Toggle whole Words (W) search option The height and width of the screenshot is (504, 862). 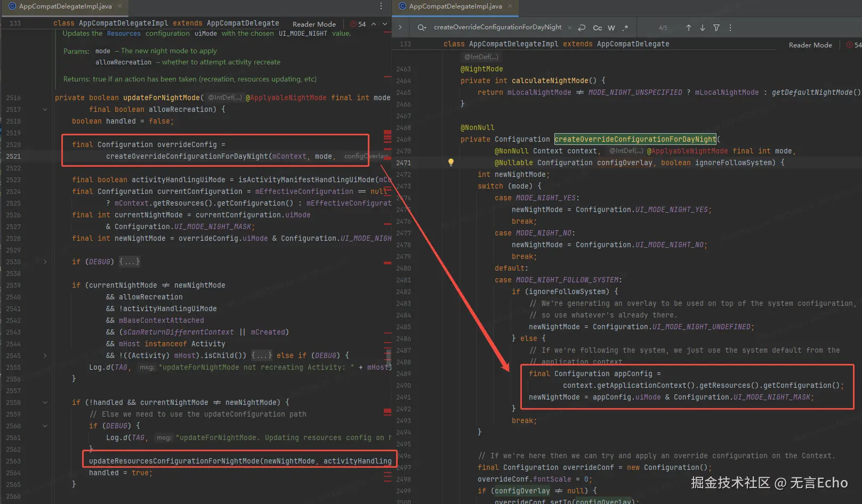pyautogui.click(x=611, y=28)
